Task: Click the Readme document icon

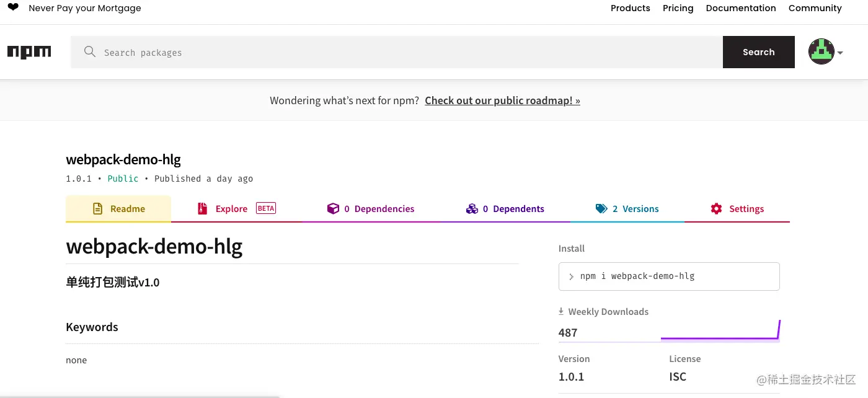Action: tap(97, 209)
